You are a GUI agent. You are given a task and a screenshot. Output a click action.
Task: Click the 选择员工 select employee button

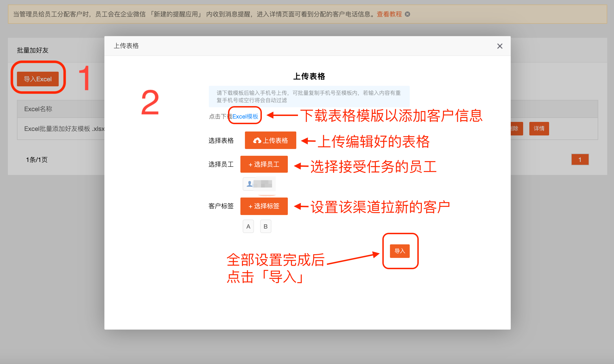pos(264,164)
